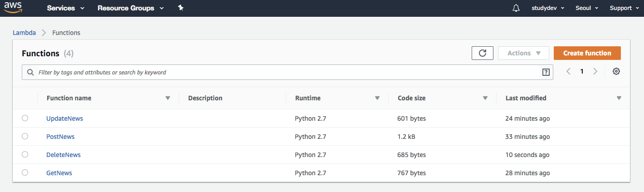Open the notifications bell

[516, 8]
